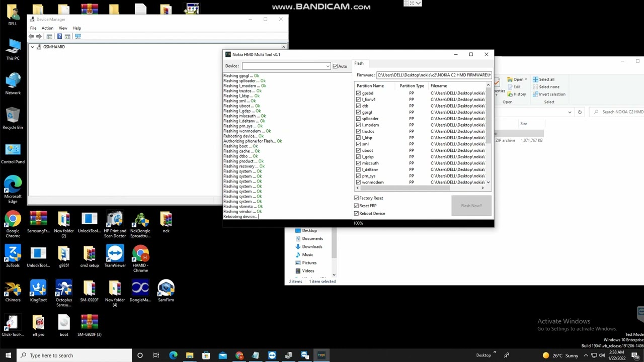Click Select all in Explorer ribbon
Image resolution: width=644 pixels, height=362 pixels.
pyautogui.click(x=543, y=79)
